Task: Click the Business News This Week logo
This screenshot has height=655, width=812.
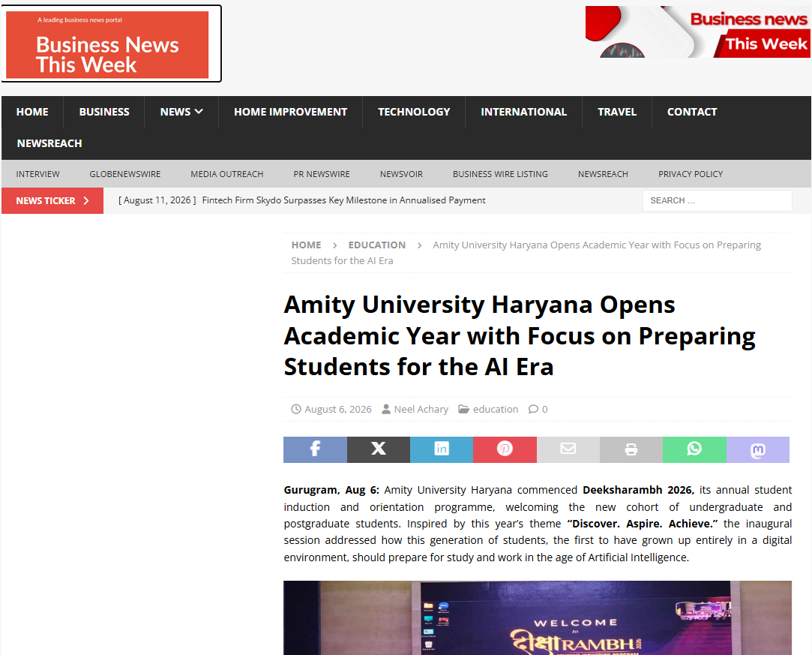Action: 112,44
